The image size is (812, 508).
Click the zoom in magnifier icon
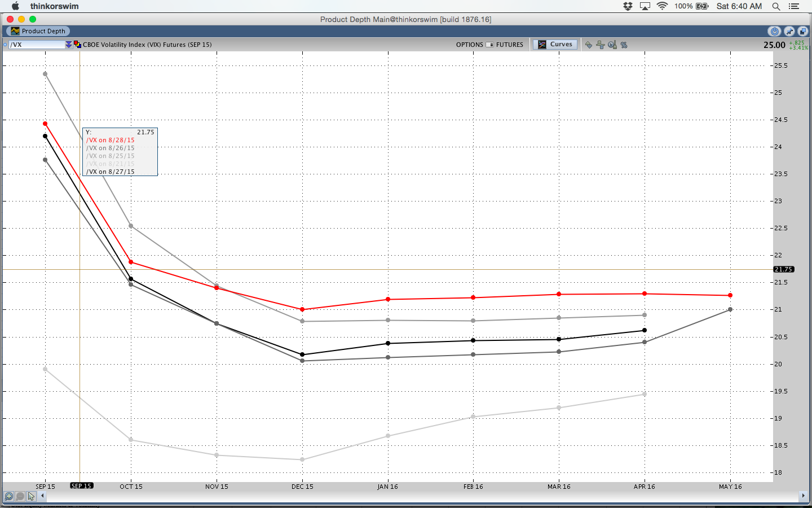pos(9,496)
